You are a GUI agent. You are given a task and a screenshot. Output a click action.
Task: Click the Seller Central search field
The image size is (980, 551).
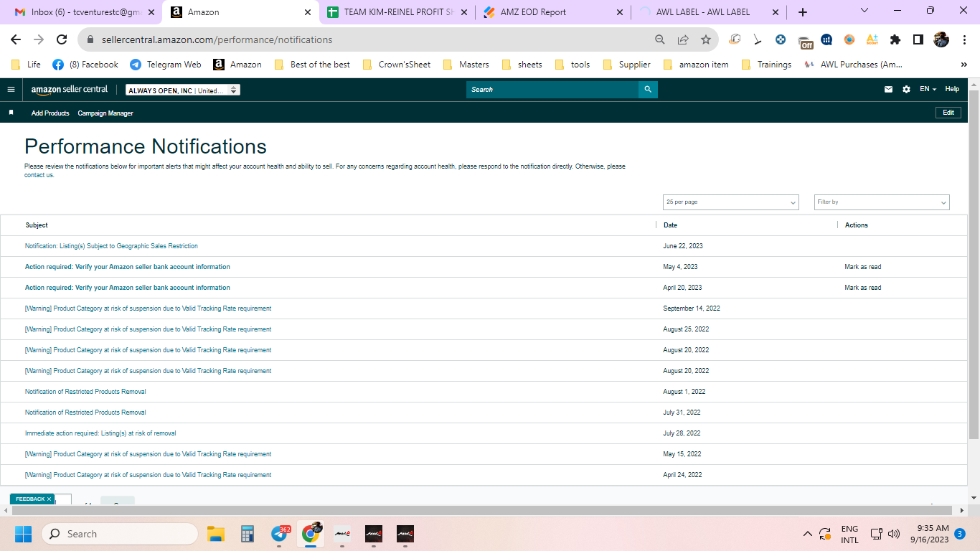click(x=552, y=90)
